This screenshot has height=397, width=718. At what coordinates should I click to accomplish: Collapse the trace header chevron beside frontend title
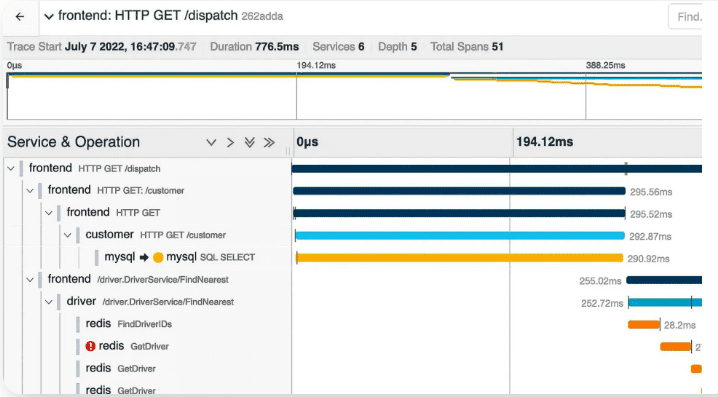[49, 17]
